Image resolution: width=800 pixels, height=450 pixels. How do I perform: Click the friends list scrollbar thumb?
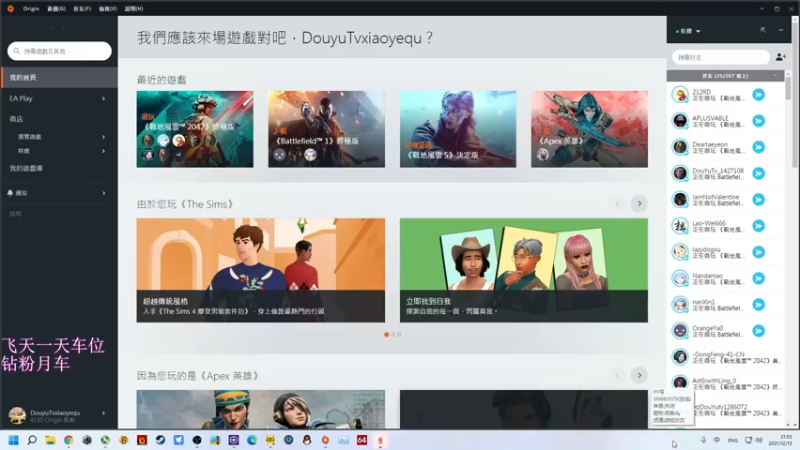pyautogui.click(x=788, y=88)
